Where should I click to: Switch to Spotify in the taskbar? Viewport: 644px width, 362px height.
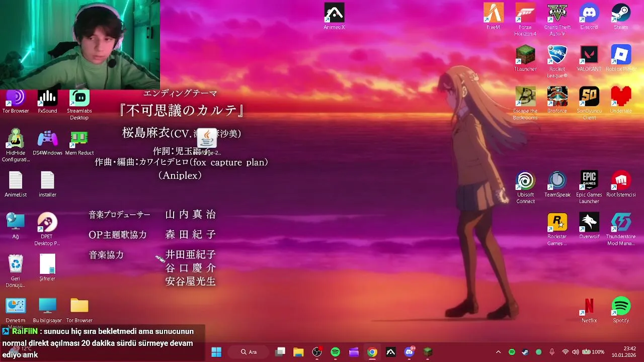coord(336,352)
